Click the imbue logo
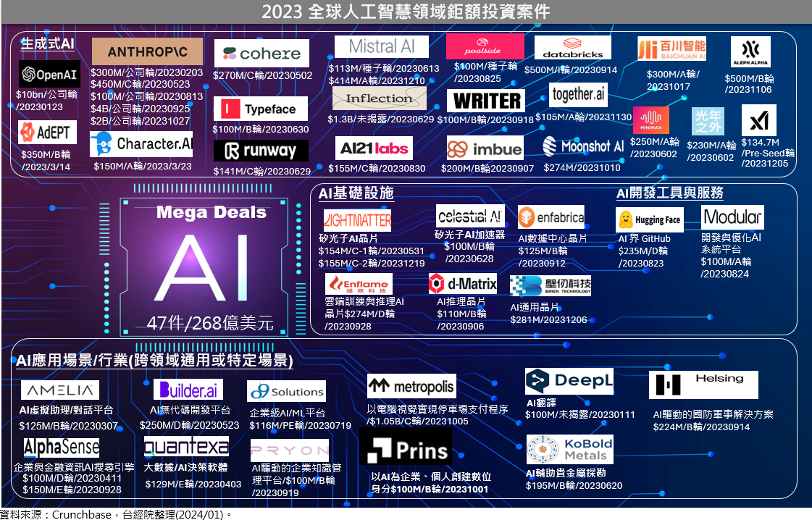812x520 pixels. pos(485,149)
